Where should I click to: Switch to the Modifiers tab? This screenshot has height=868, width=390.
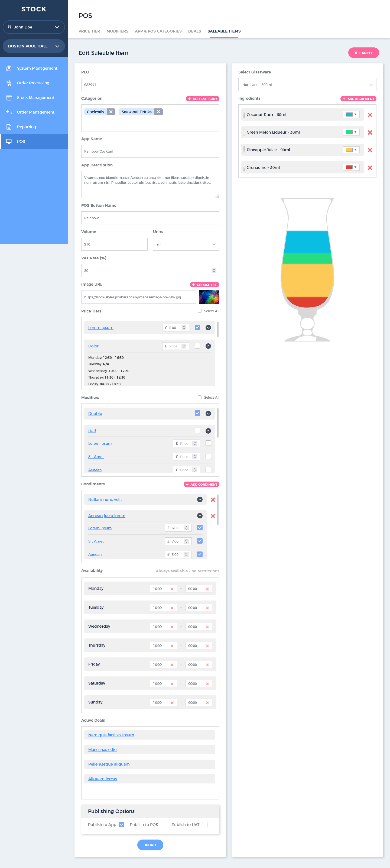(x=117, y=31)
